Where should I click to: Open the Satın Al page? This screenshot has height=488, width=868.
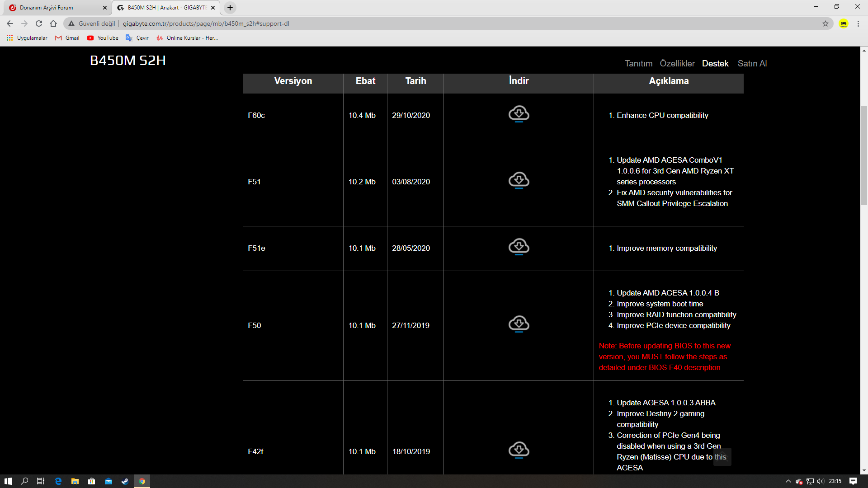pos(752,64)
